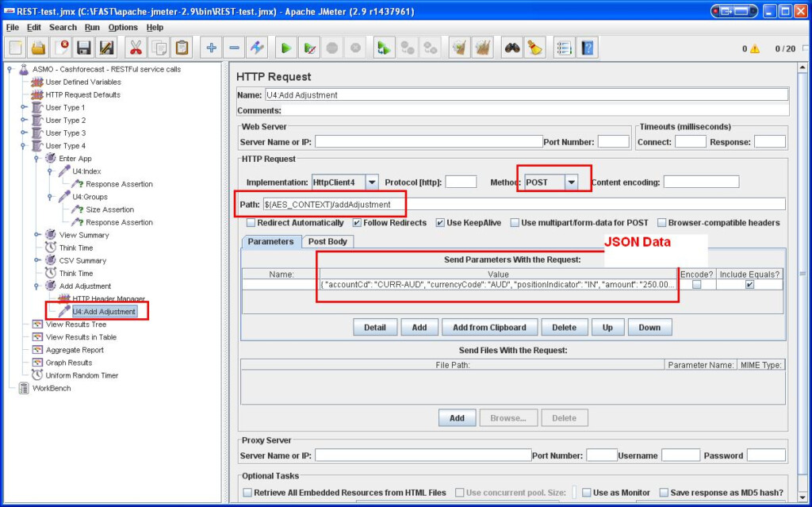Toggle Use KeepAlive checkbox
812x507 pixels.
pos(440,223)
